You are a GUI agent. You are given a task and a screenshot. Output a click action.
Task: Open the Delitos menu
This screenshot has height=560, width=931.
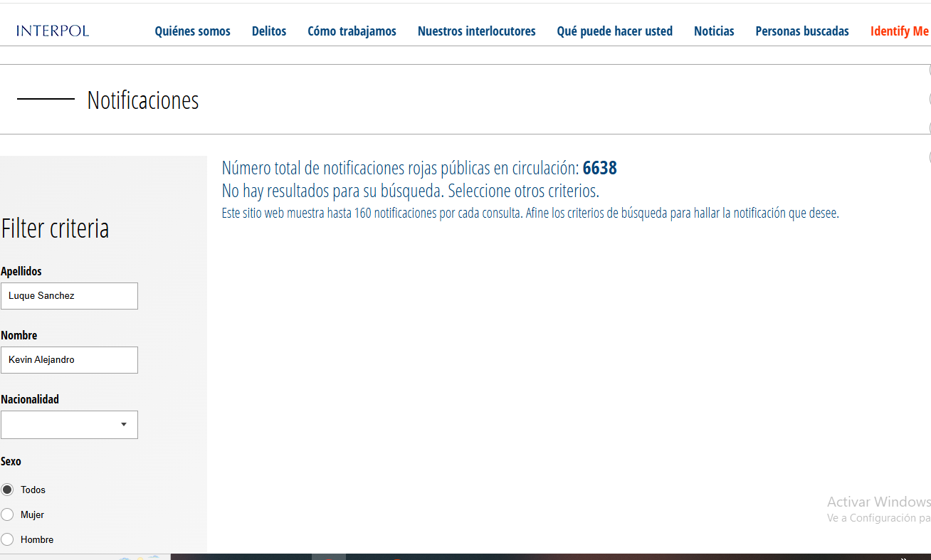coord(269,31)
